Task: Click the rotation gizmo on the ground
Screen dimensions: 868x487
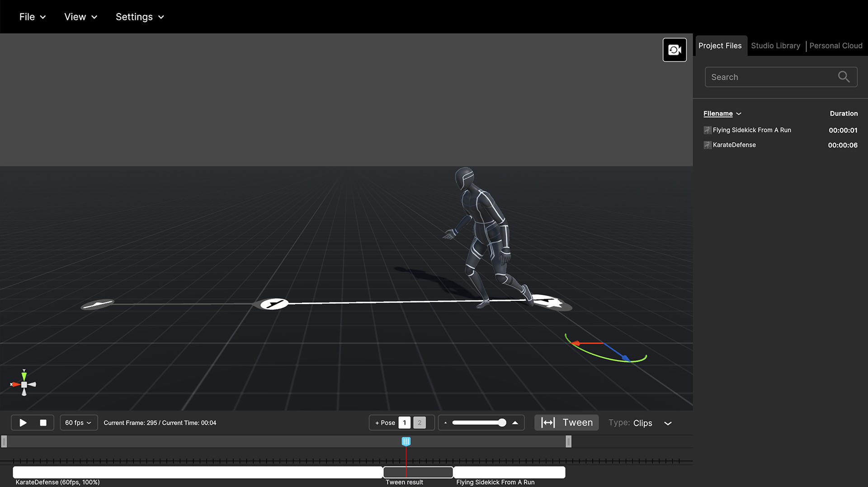Action: coord(605,349)
